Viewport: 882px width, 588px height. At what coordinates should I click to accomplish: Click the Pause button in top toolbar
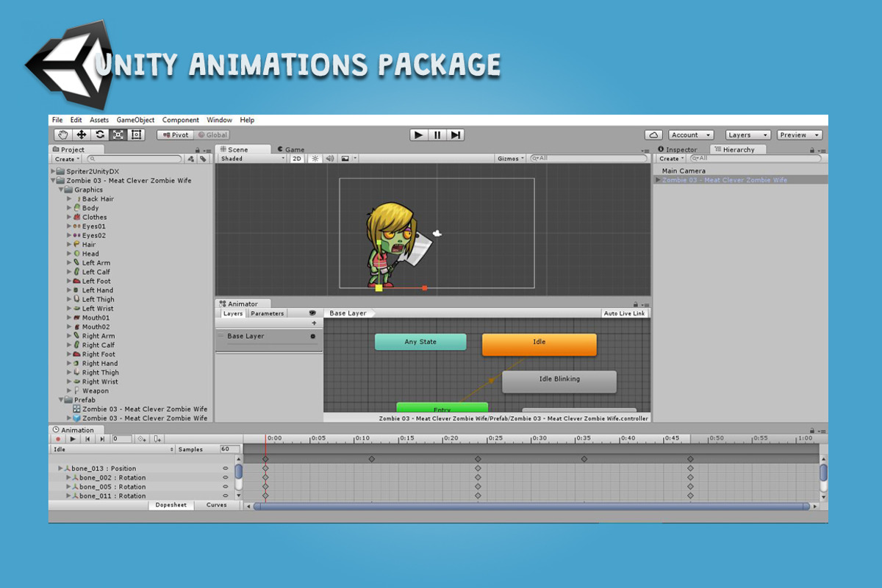(x=437, y=135)
